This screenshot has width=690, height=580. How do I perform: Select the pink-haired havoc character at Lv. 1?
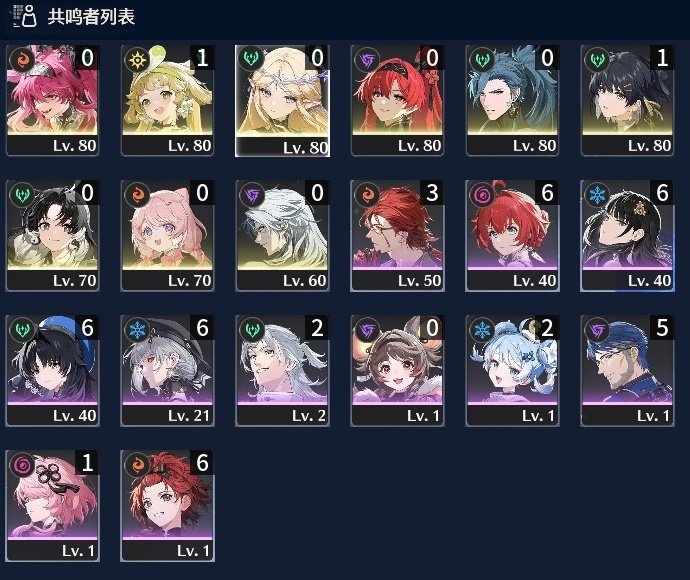pyautogui.click(x=52, y=506)
